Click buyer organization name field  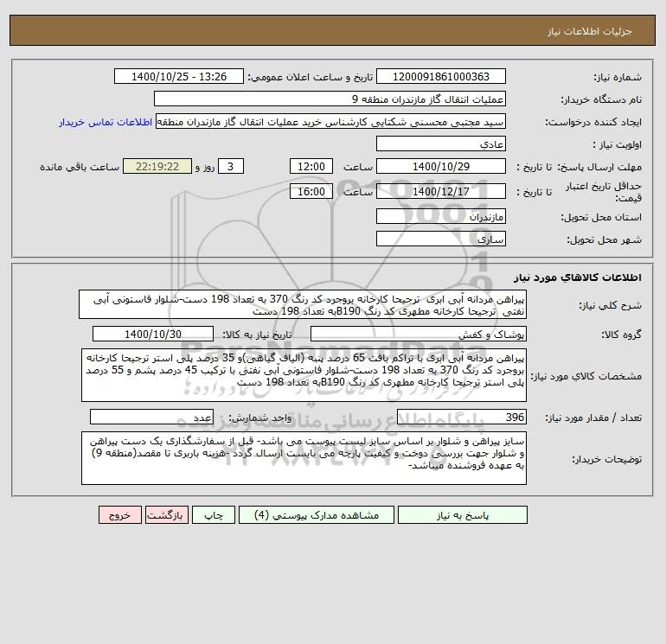coord(330,99)
